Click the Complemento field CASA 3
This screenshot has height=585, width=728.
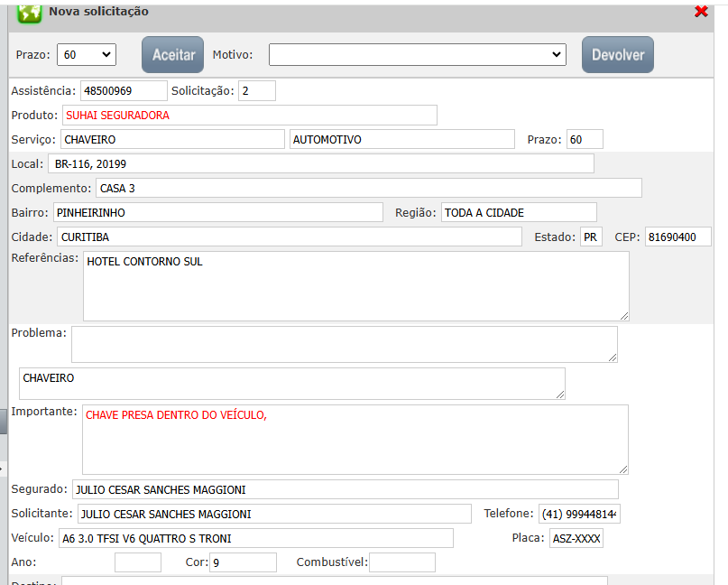(368, 188)
